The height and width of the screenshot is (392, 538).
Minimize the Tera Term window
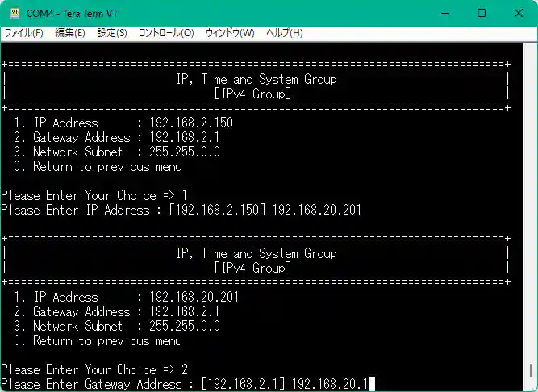click(445, 13)
